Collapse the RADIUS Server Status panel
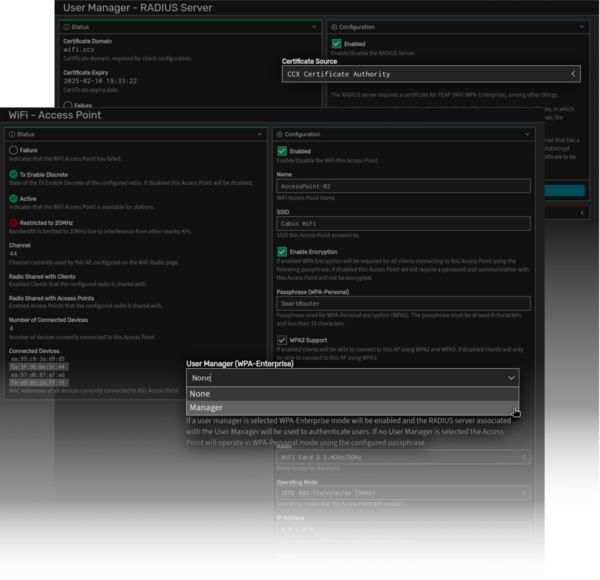The height and width of the screenshot is (580, 600). point(314,27)
